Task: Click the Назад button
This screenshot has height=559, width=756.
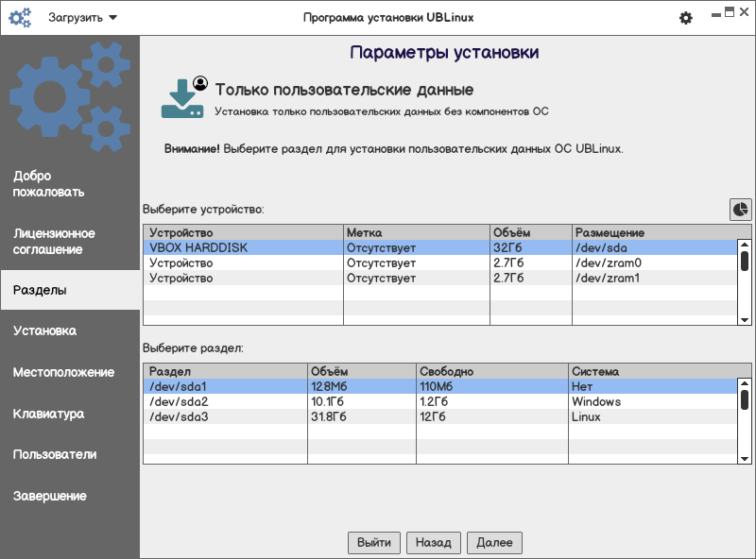Action: click(434, 543)
